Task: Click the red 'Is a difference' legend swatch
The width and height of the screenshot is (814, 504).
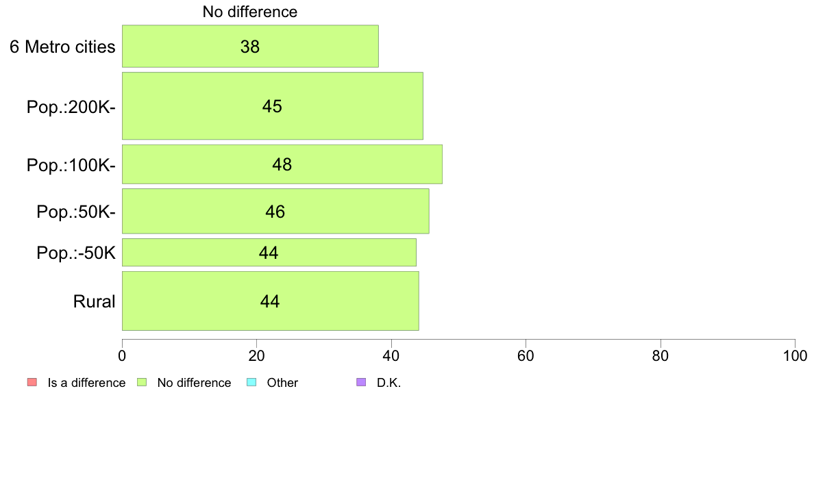Action: coord(32,383)
